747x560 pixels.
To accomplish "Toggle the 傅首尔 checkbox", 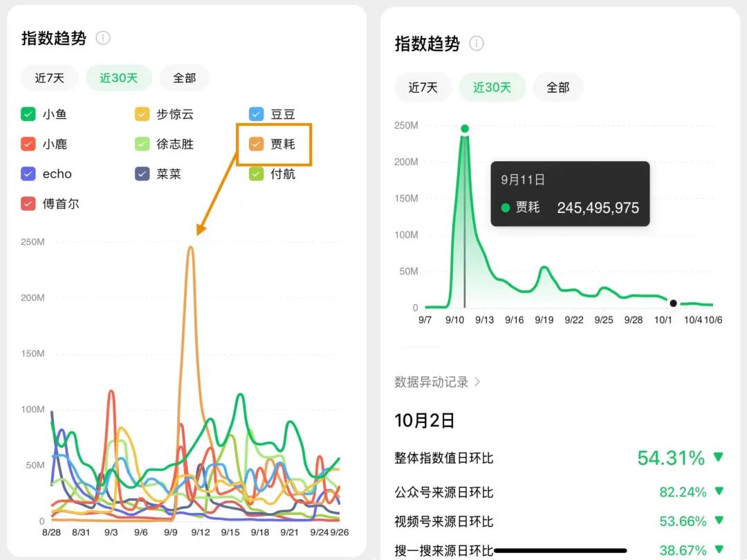I will (28, 204).
